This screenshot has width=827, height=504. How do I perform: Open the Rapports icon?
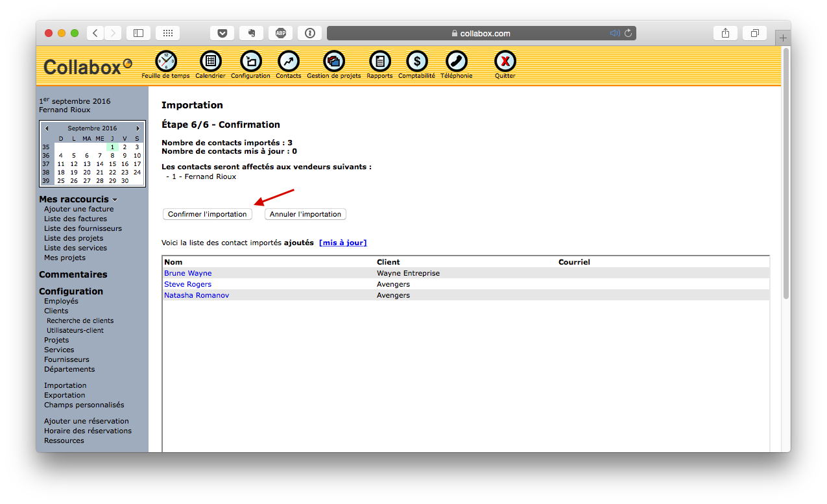(x=379, y=60)
